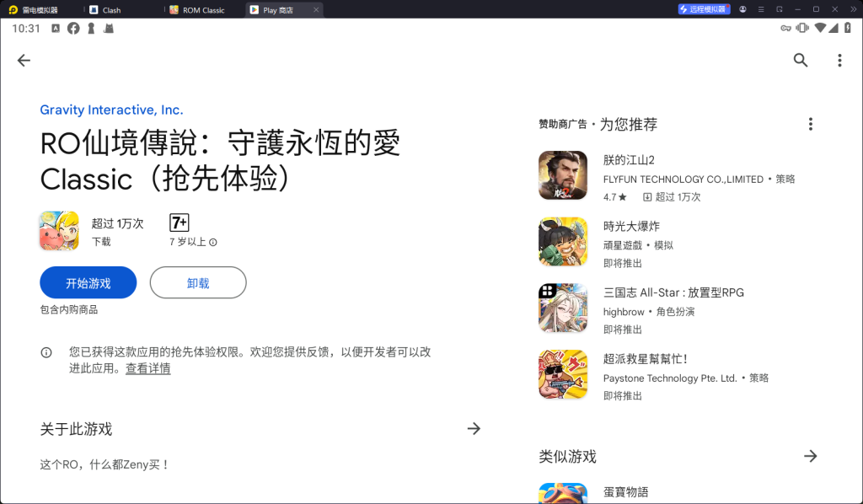This screenshot has width=863, height=504.
Task: Close the Play 商店 tab
Action: (316, 9)
